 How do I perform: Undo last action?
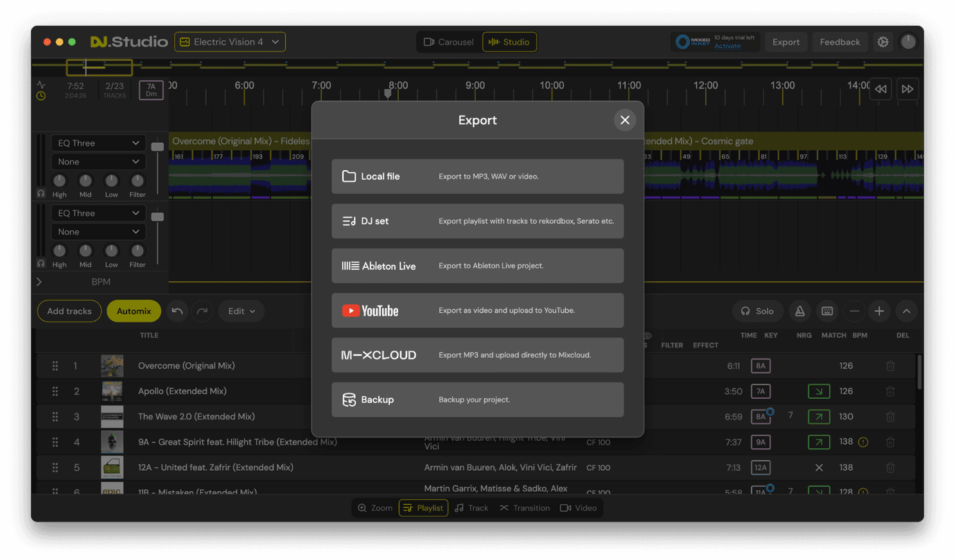(177, 311)
